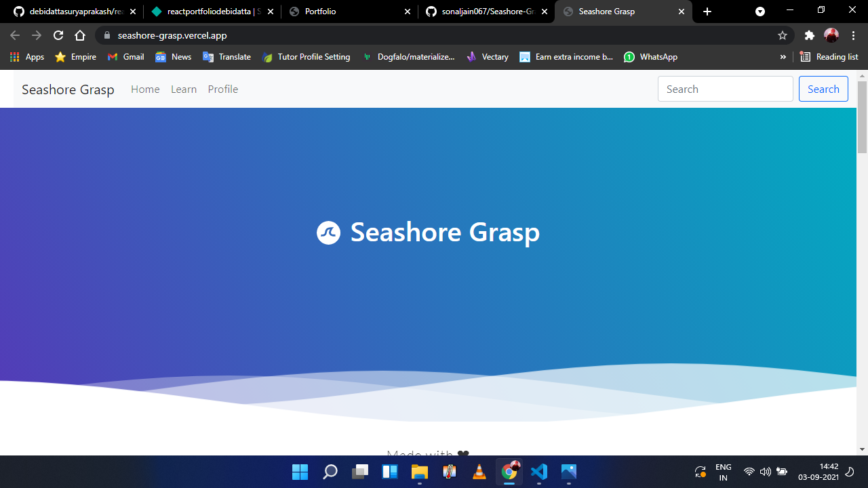Click the ENG IN language indicator
Image resolution: width=868 pixels, height=488 pixels.
724,472
